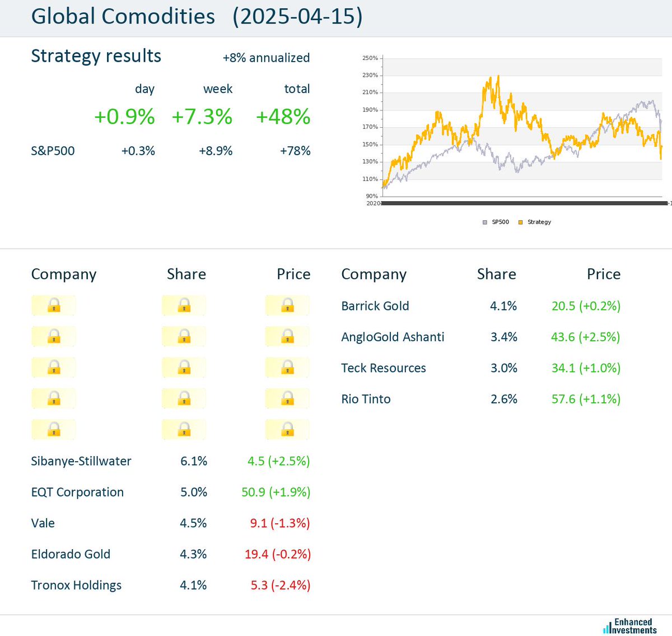Click the Strategy results heading
The height and width of the screenshot is (636, 672).
click(x=96, y=56)
